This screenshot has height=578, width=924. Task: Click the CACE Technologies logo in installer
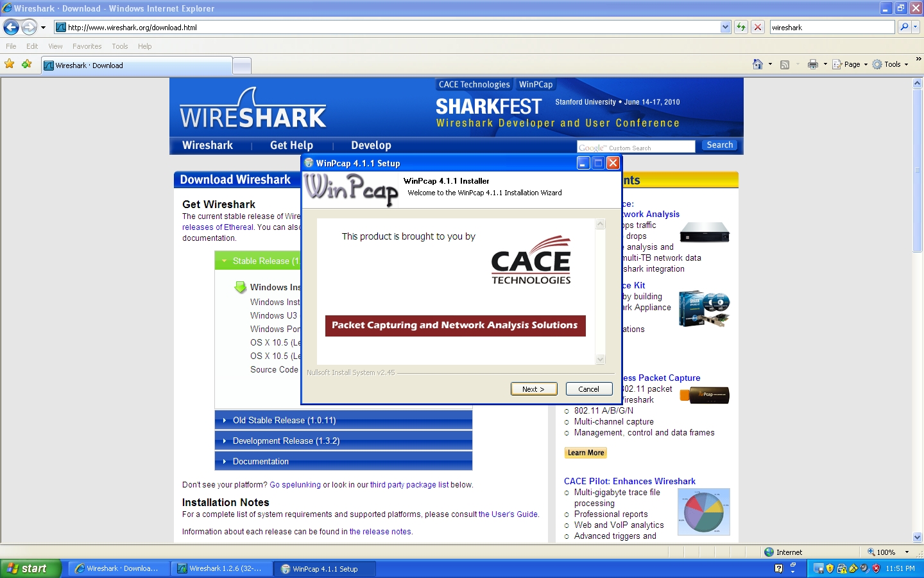pyautogui.click(x=531, y=260)
